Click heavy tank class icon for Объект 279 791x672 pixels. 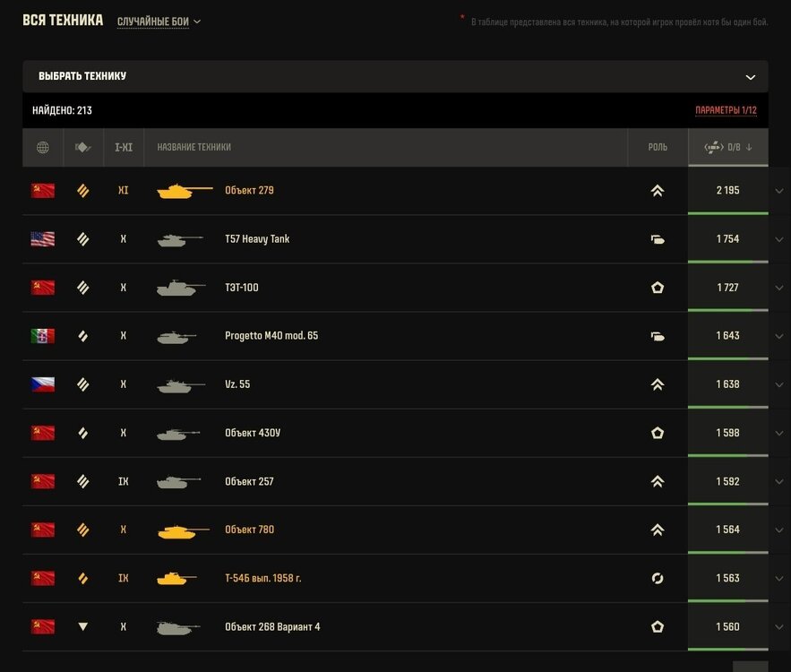click(83, 191)
